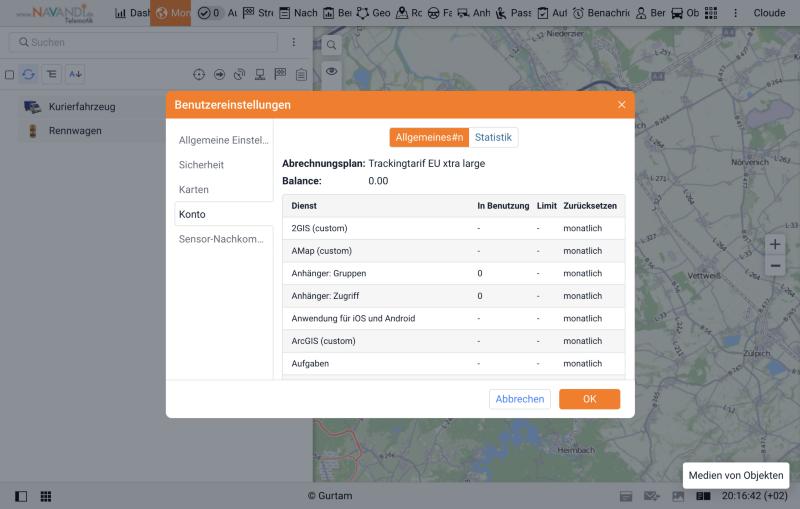Click the circled arrow icon in monitoring toolbar
The height and width of the screenshot is (509, 800).
pyautogui.click(x=219, y=74)
